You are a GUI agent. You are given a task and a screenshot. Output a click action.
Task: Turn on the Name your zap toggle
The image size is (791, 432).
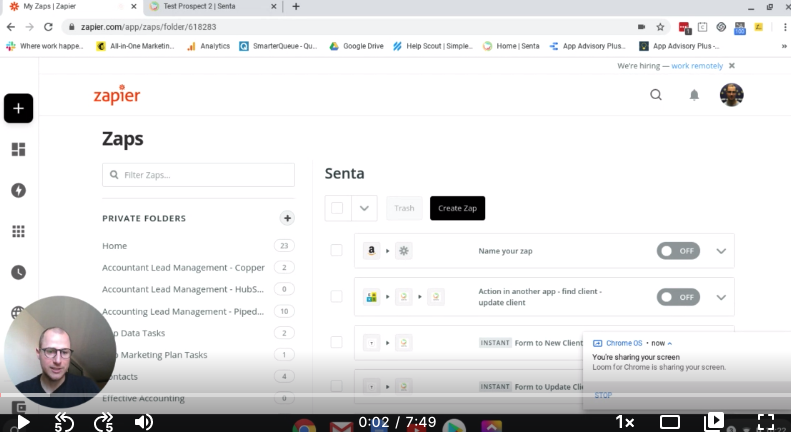pos(678,251)
